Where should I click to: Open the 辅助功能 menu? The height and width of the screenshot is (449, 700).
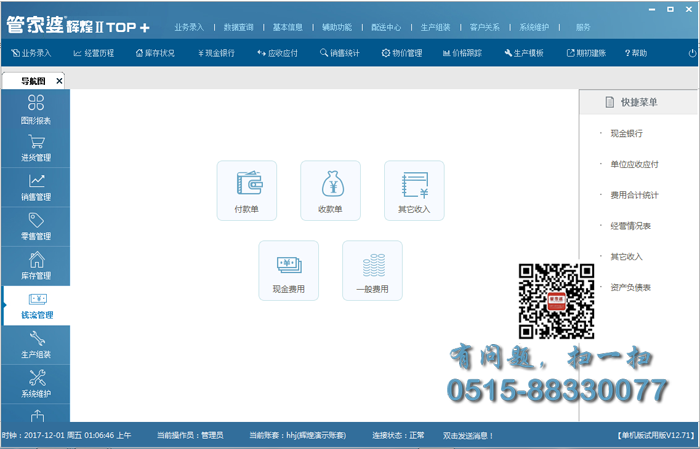point(337,27)
